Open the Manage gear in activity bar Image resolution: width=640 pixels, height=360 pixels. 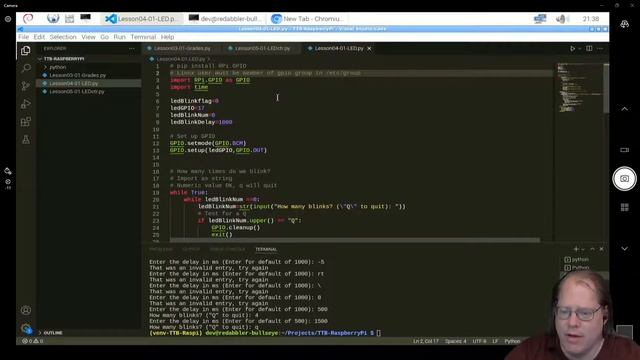[26, 328]
